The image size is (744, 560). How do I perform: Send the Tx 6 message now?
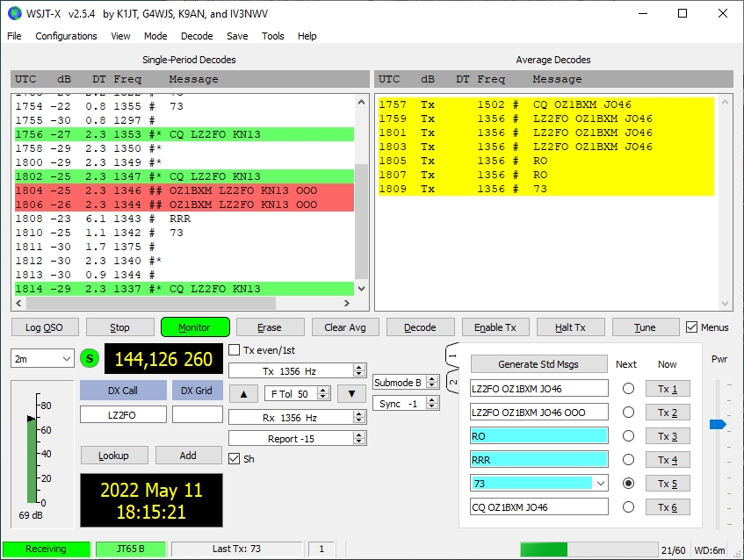click(668, 506)
